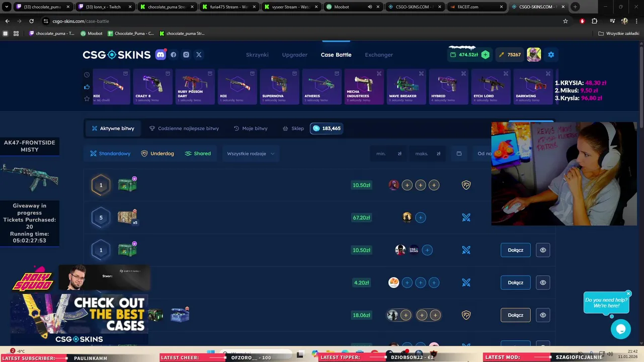Go back in browser history
The image size is (644, 362).
[x=7, y=21]
